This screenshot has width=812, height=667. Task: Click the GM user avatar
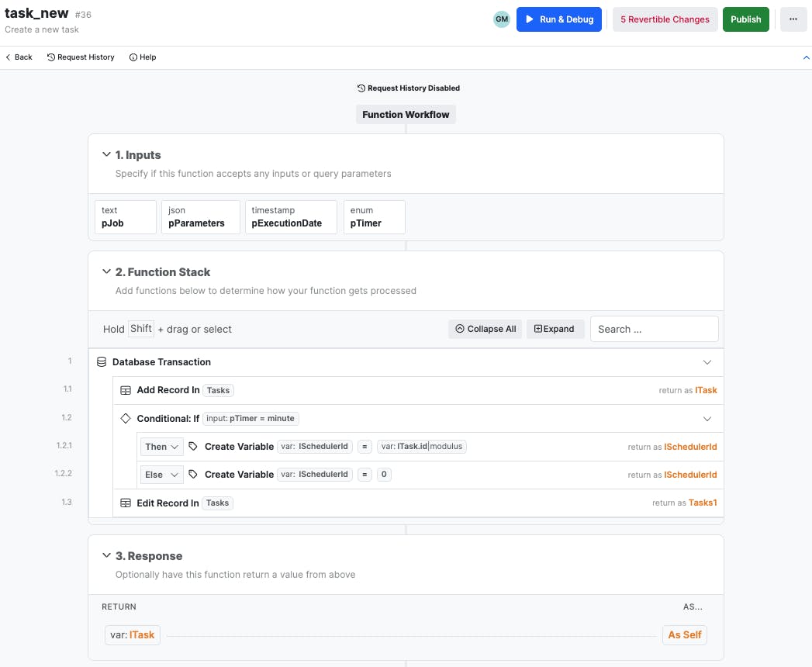point(502,19)
